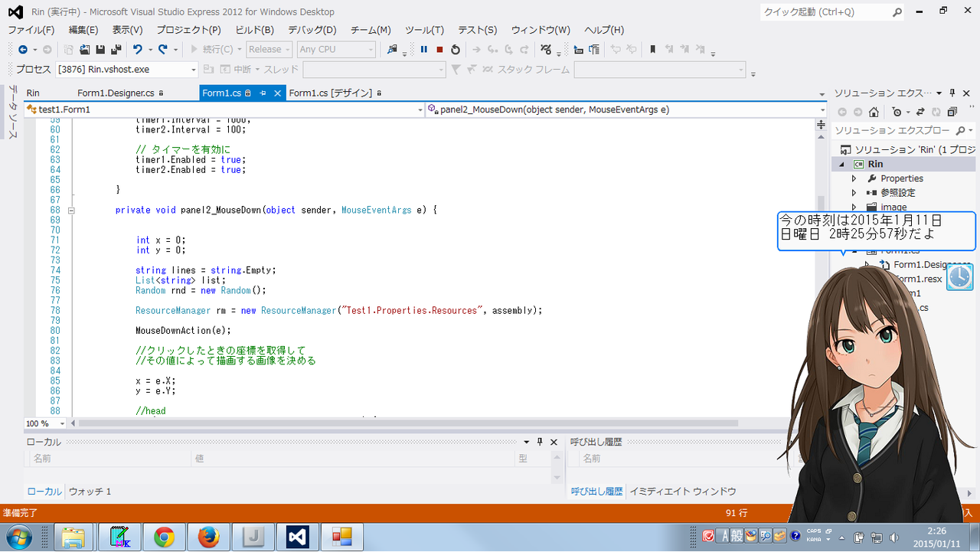Redo with the toolbar redo arrow
Viewport: 980px width, 552px height.
pyautogui.click(x=163, y=50)
